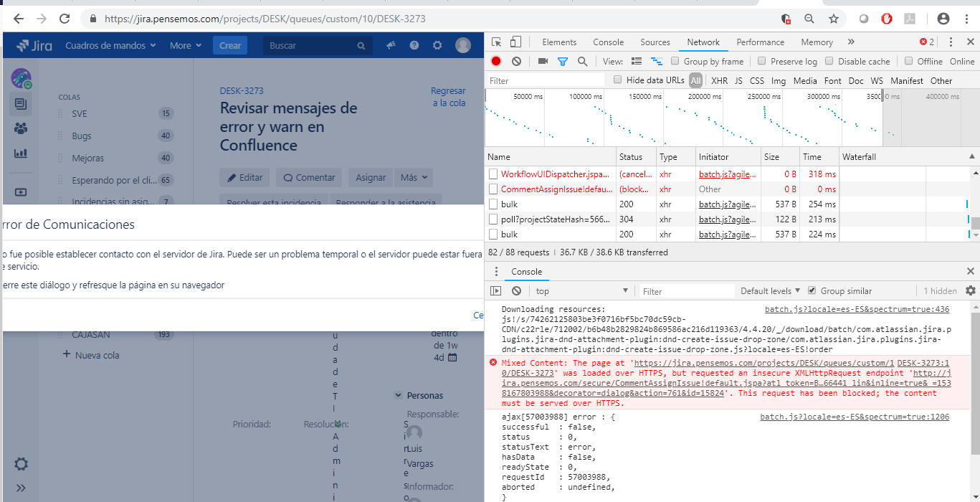Select the XHR filter type
Viewport: 980px width, 502px height.
[x=719, y=81]
